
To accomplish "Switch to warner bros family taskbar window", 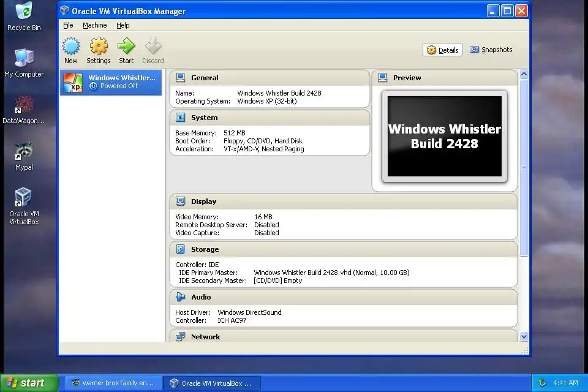I will pyautogui.click(x=114, y=383).
